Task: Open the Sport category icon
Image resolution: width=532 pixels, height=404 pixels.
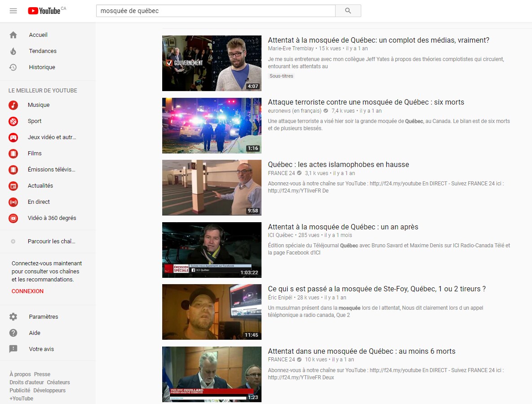Action: pos(13,121)
